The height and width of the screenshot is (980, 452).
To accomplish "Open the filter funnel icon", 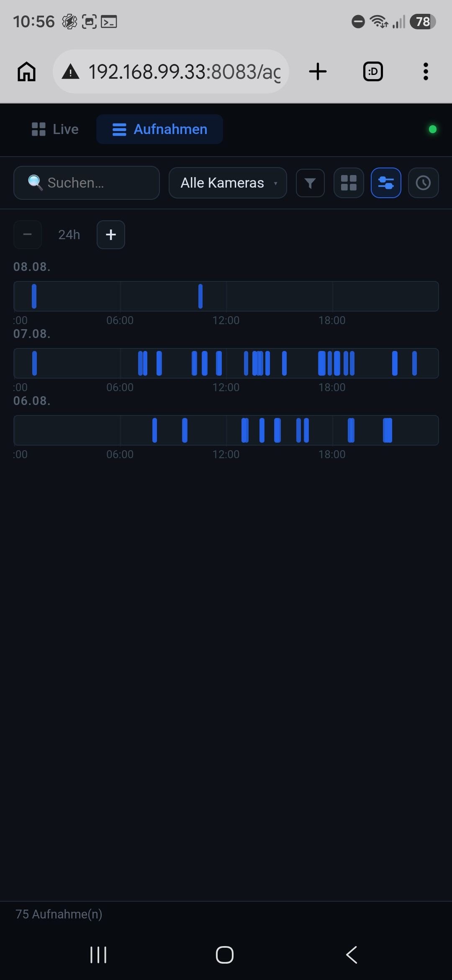I will (x=310, y=183).
